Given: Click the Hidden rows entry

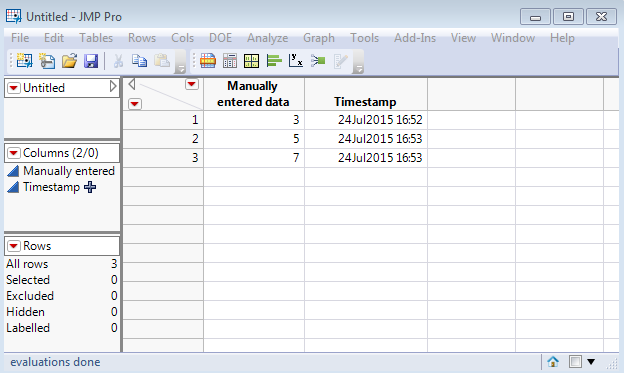Looking at the screenshot, I should click(x=62, y=312).
